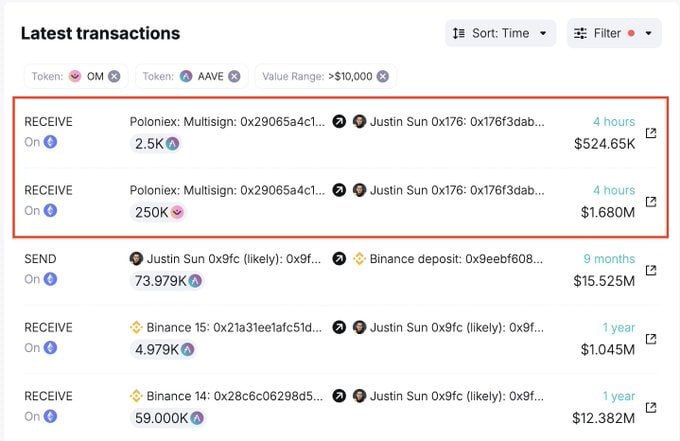The image size is (680, 441).
Task: Expand the Filter dropdown
Action: (x=614, y=33)
